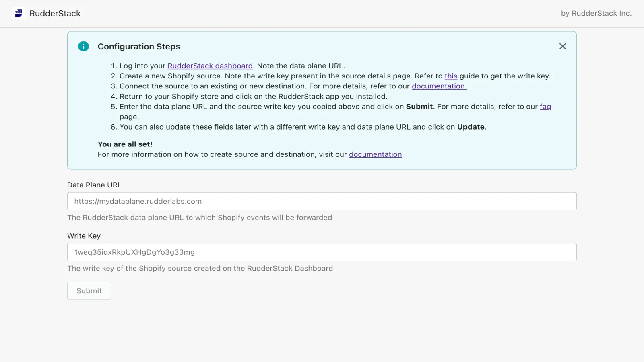Open the destination documentation link in step 3

[x=439, y=86]
